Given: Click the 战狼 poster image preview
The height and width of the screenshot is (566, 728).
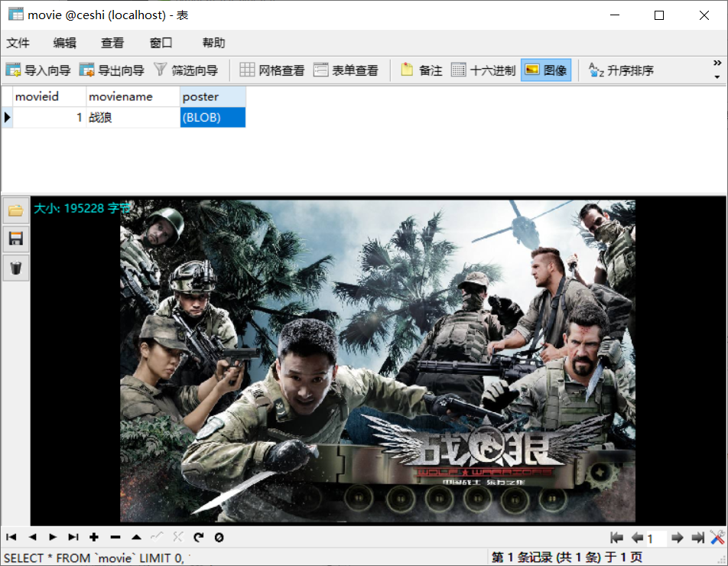Looking at the screenshot, I should 378,361.
